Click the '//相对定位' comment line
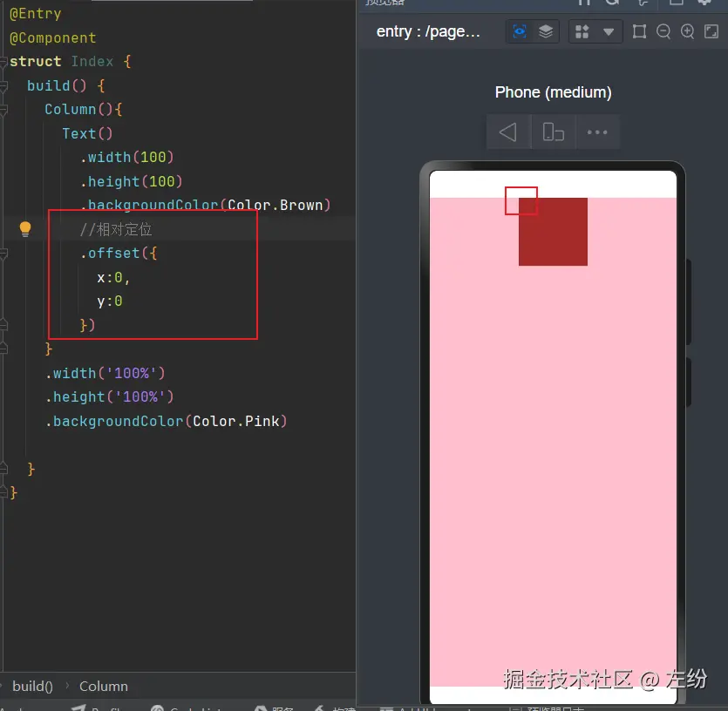This screenshot has width=728, height=711. pyautogui.click(x=116, y=229)
